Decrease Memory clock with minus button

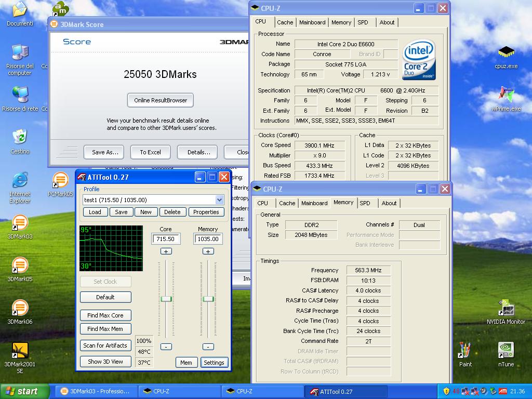click(208, 347)
